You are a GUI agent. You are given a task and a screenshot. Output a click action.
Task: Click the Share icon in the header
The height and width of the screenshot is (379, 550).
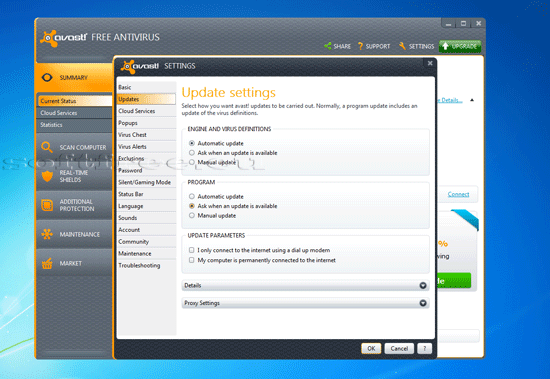[x=328, y=46]
